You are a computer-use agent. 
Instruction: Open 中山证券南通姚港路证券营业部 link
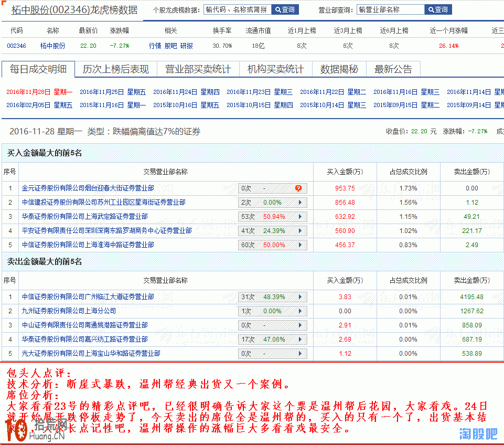click(85, 325)
